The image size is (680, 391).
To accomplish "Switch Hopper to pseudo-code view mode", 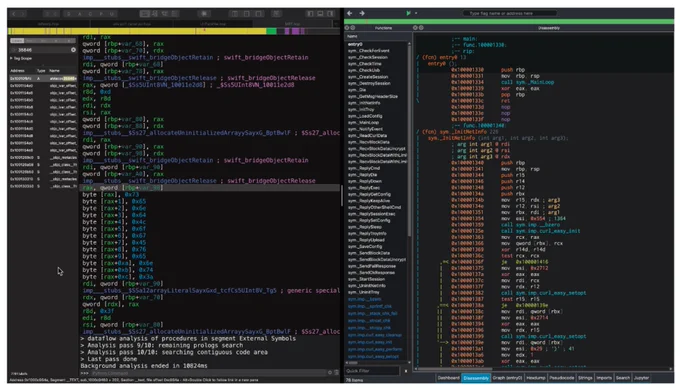I will [x=165, y=14].
